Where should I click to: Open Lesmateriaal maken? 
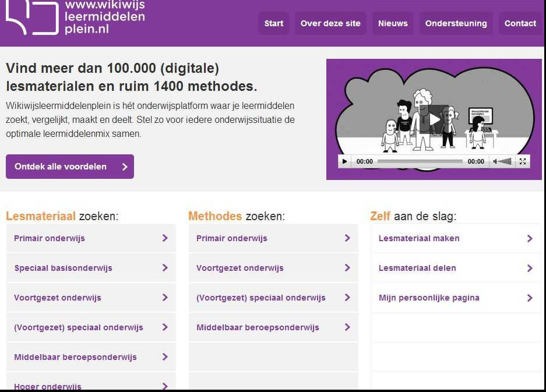click(x=456, y=238)
